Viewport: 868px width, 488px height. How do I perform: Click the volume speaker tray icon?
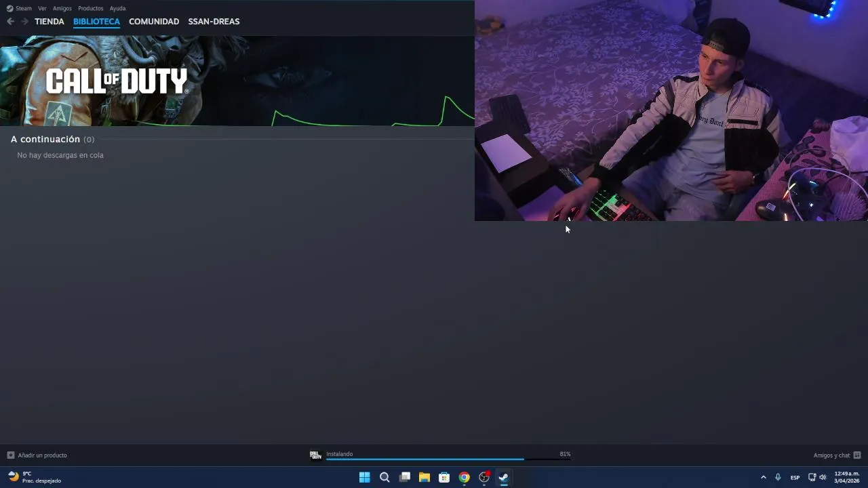823,477
